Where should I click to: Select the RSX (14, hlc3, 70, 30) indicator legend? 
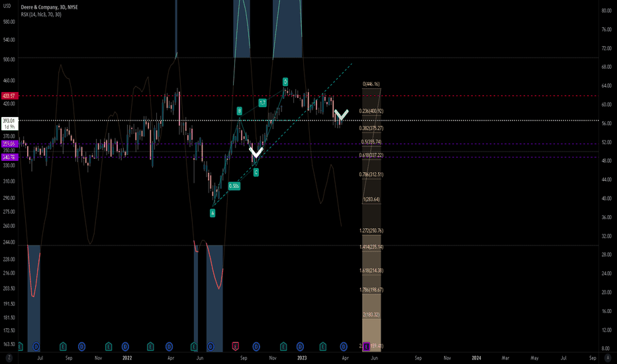click(x=41, y=15)
